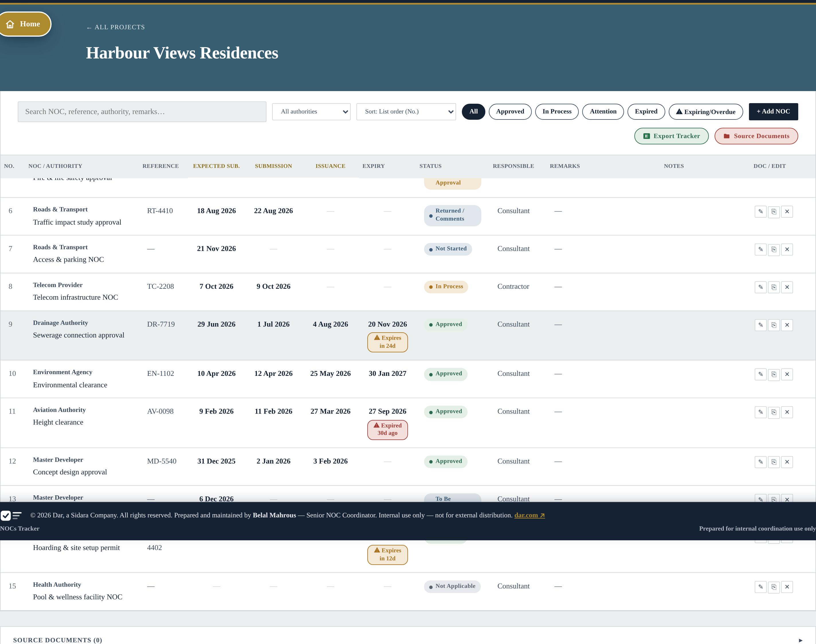Edit the Telecom infrastructure NOC row

coord(761,287)
